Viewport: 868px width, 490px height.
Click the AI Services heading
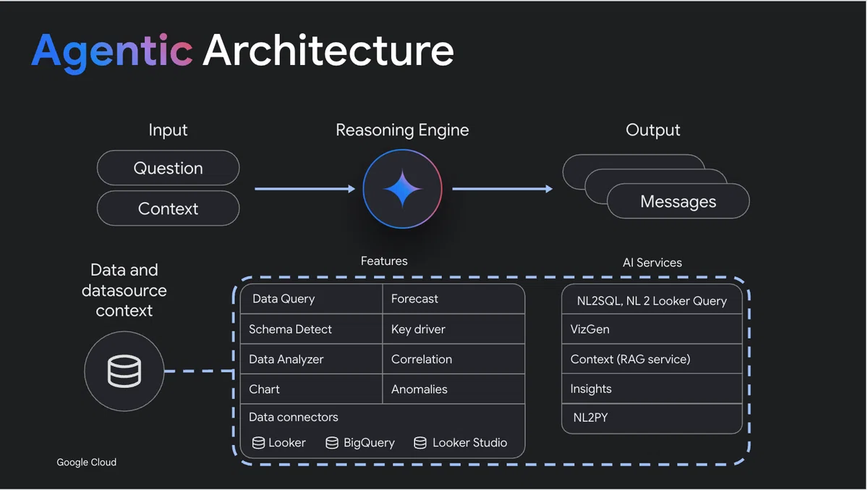(652, 263)
